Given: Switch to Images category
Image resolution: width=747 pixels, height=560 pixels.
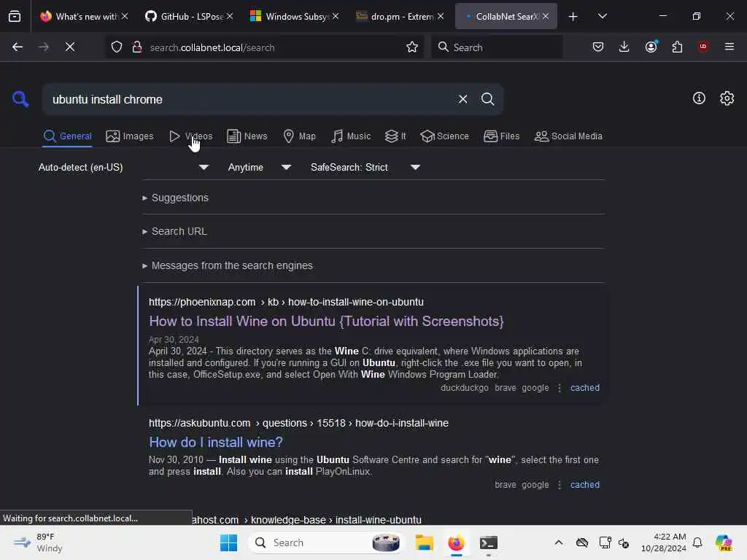Looking at the screenshot, I should 130,136.
